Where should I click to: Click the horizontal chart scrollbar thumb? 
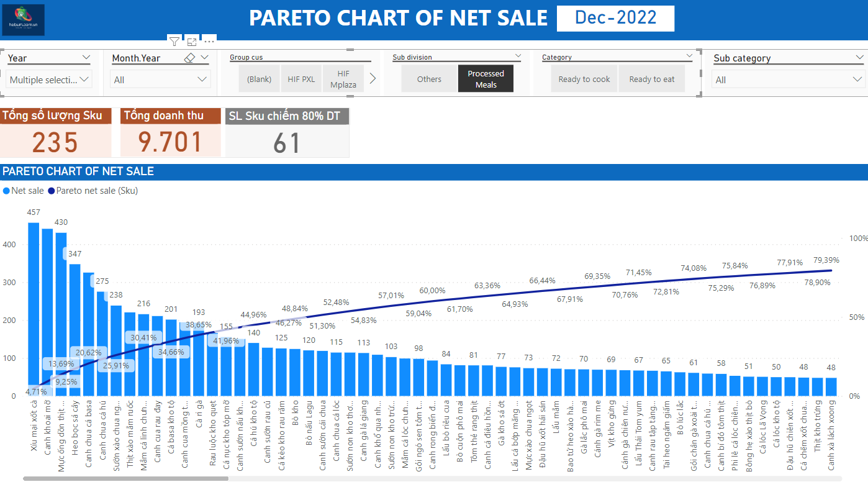click(125, 478)
